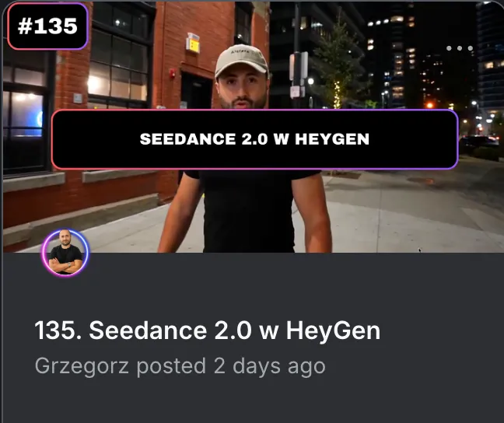
Task: Open the post titled 135. Seedance 2.0 w HeyGen
Action: coord(208,330)
